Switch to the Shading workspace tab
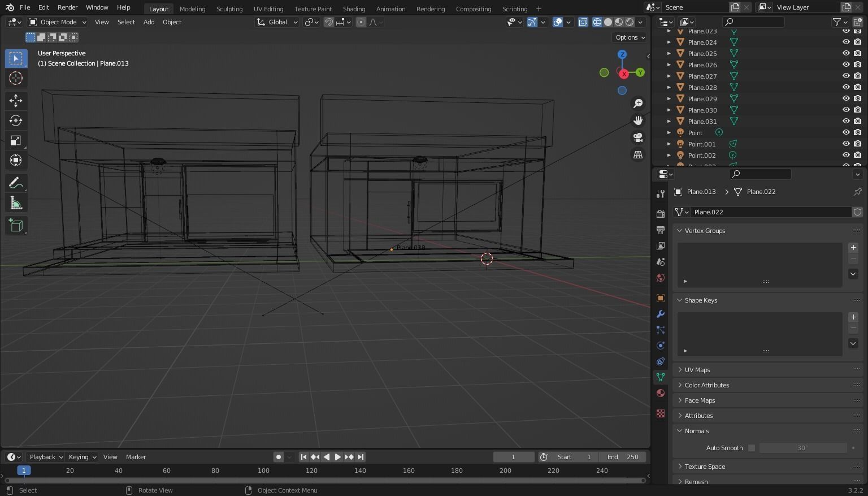868x496 pixels. 354,8
